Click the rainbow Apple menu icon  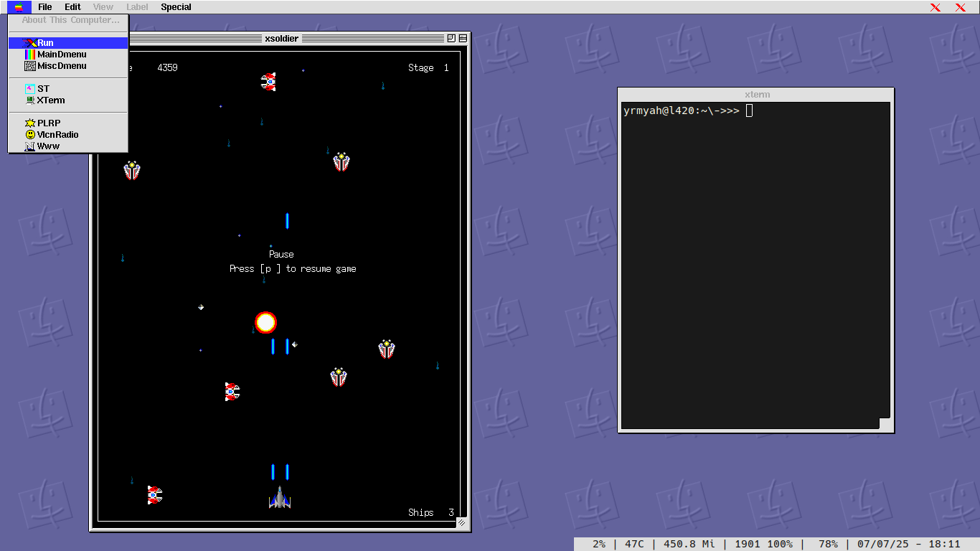tap(19, 7)
